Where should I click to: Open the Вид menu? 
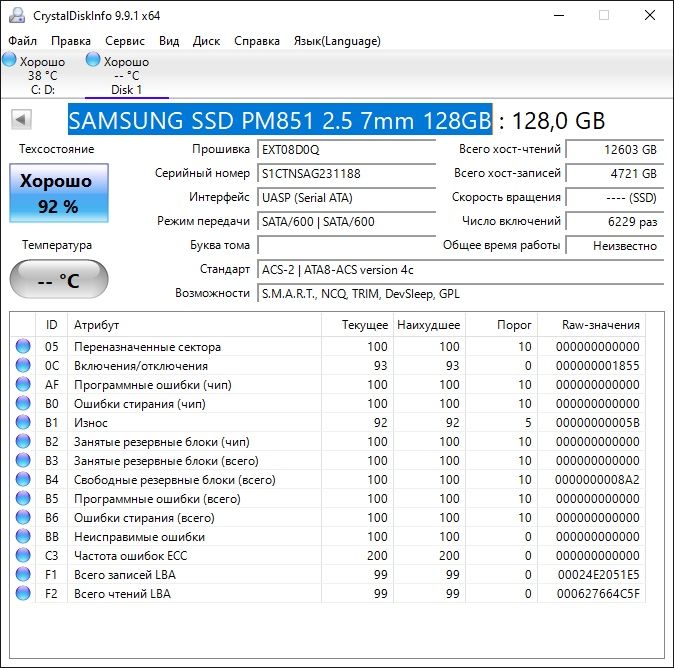(169, 41)
